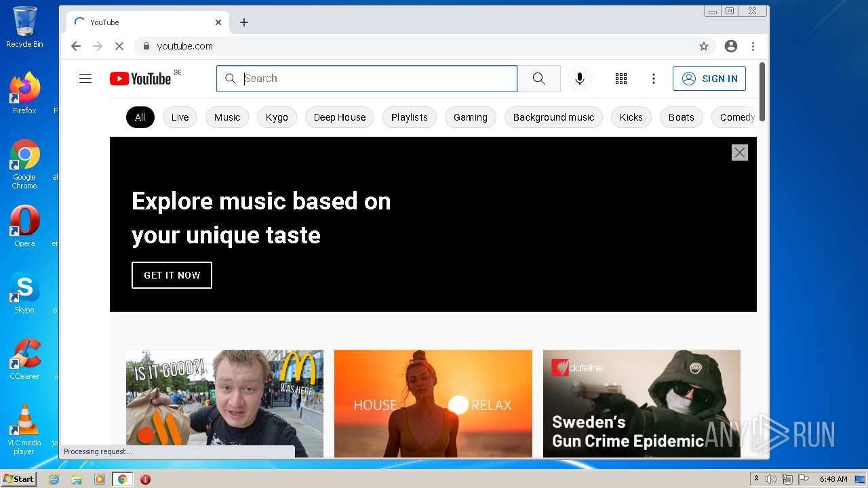Select the All filter chip
The image size is (868, 488).
coord(140,117)
